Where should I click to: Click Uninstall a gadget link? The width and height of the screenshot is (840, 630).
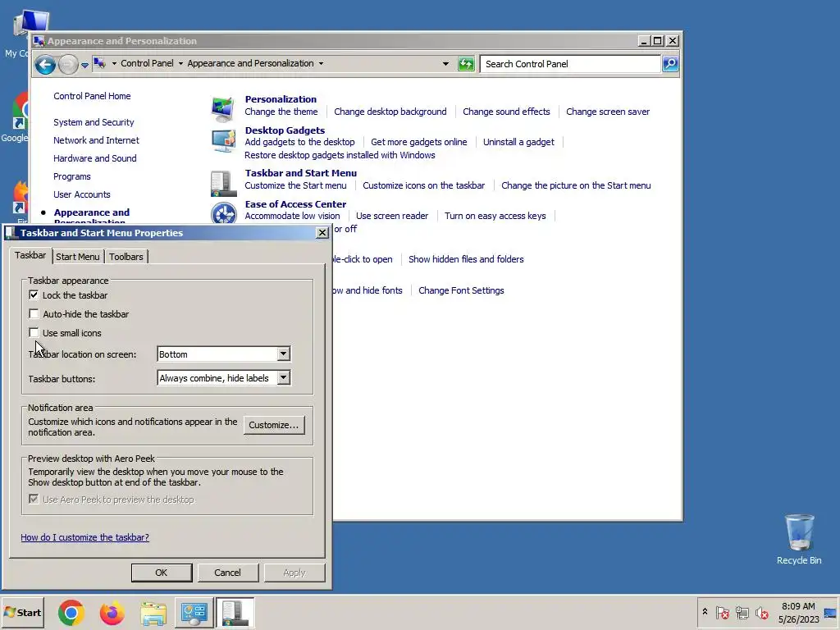(x=518, y=142)
